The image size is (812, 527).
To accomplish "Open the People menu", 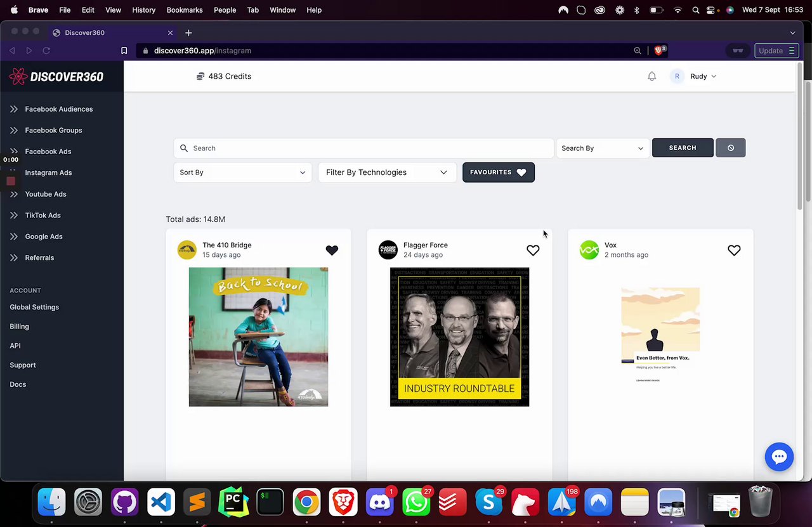I will click(x=225, y=10).
